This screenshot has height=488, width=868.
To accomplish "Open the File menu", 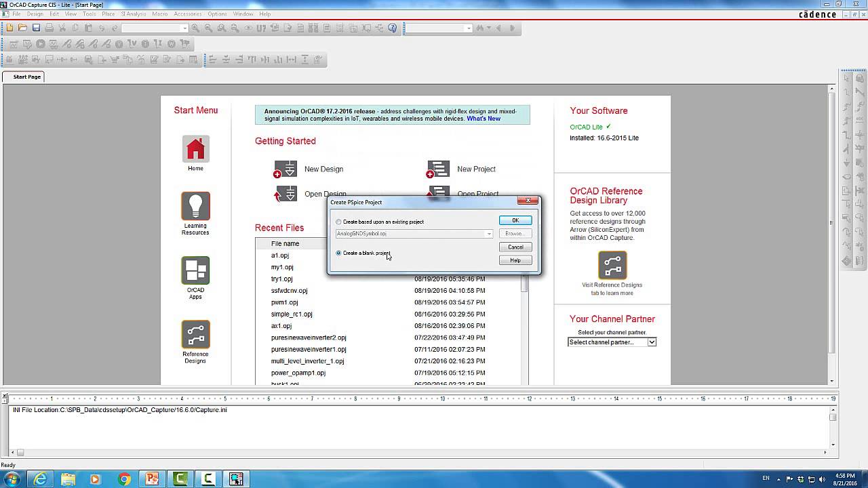I will click(16, 14).
